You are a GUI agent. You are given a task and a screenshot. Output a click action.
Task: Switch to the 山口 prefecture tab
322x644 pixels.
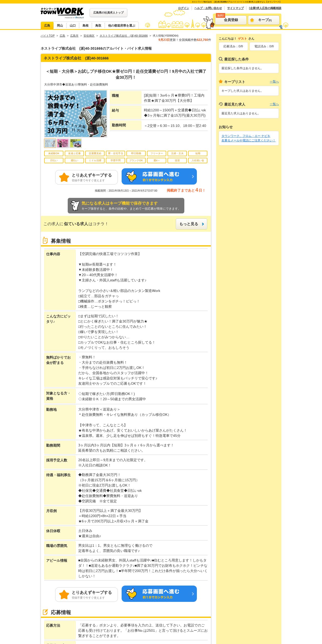click(73, 26)
